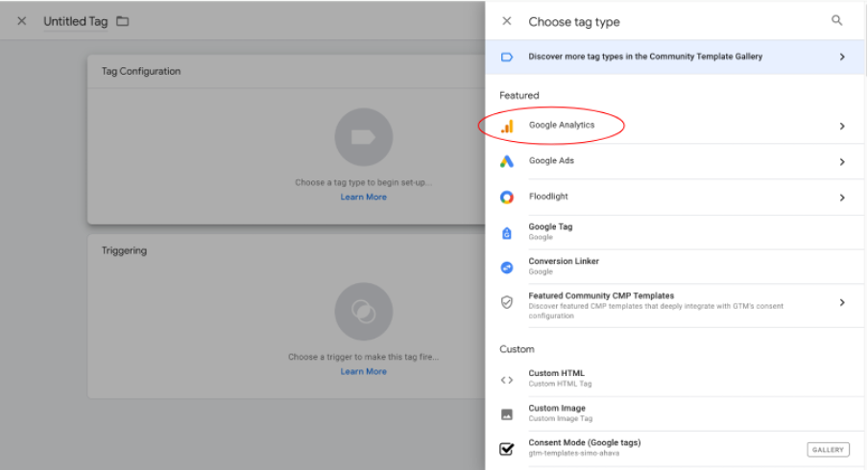Click the folder icon beside Untitled Tag
The height and width of the screenshot is (470, 868).
[122, 21]
